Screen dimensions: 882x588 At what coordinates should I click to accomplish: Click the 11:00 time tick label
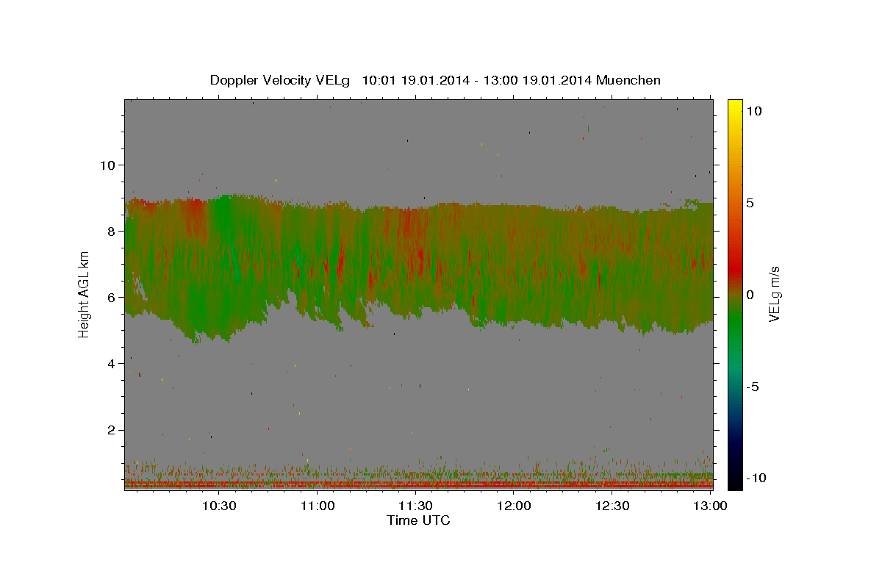pos(318,506)
